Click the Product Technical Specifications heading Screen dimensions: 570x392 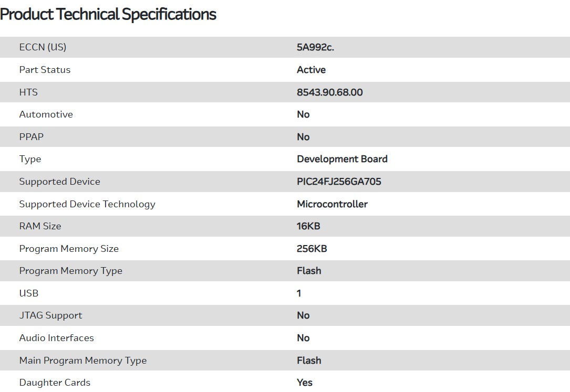[x=108, y=14]
